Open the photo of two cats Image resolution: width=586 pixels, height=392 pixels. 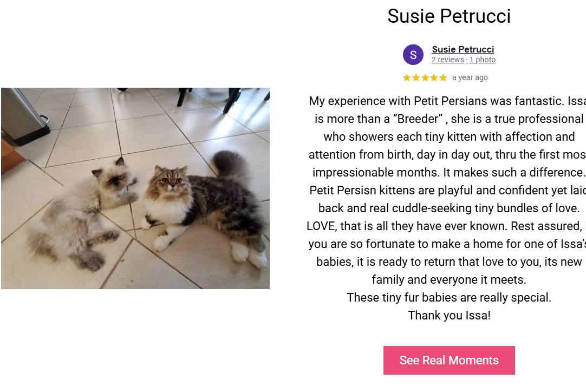[135, 188]
